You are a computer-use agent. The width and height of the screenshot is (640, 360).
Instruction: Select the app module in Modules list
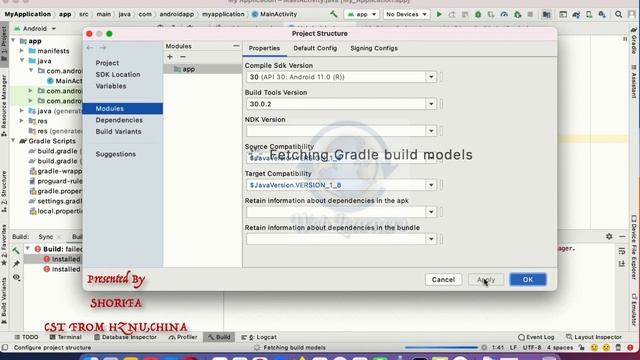pyautogui.click(x=202, y=69)
